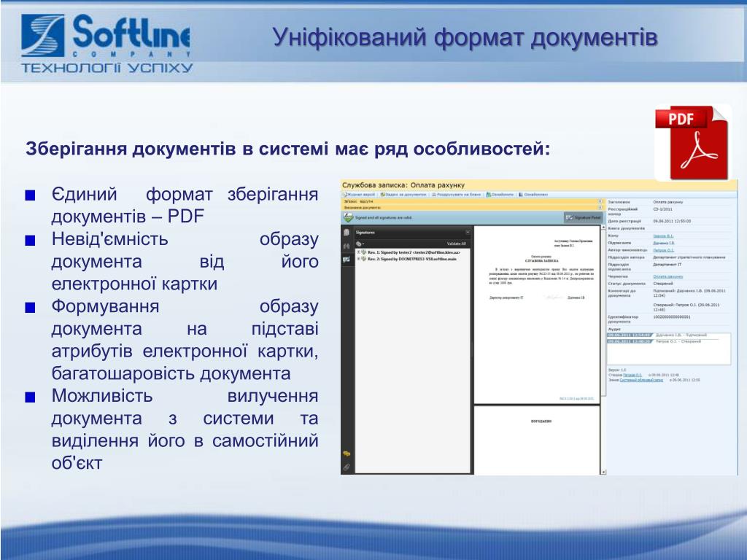The height and width of the screenshot is (560, 747).
Task: Open the Чернетка Оплата рахунку link
Action: (x=667, y=276)
